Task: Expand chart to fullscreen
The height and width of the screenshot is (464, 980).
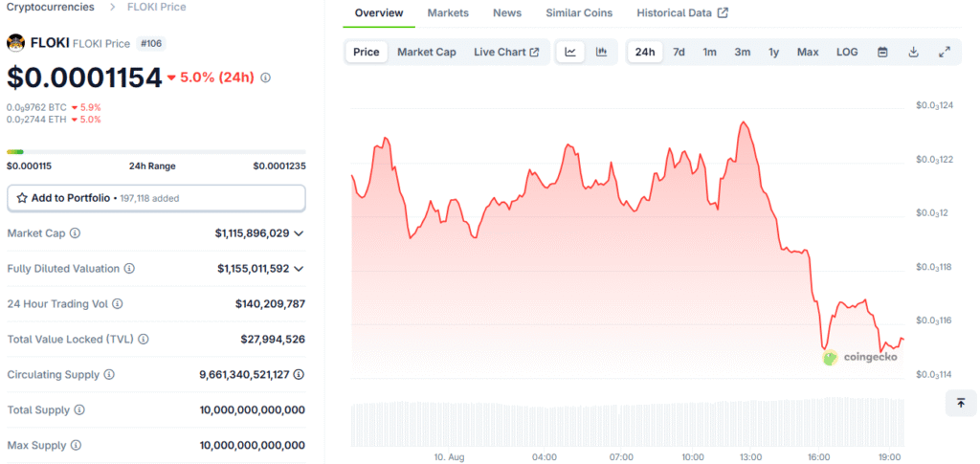Action: pyautogui.click(x=945, y=52)
